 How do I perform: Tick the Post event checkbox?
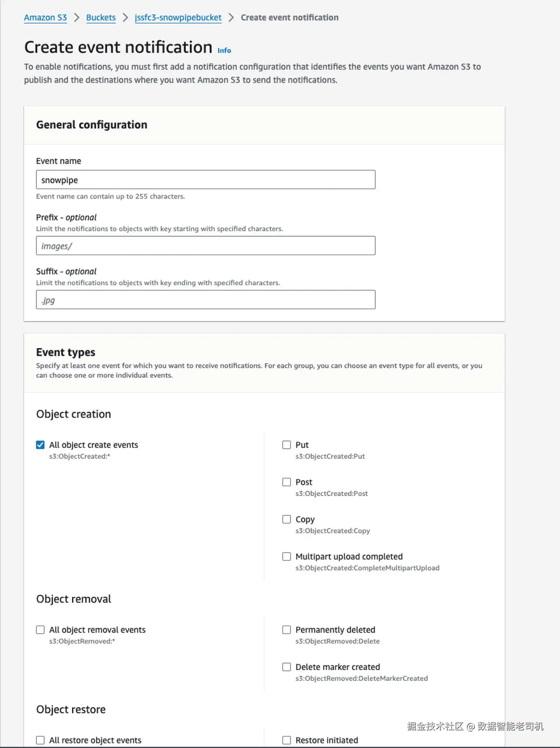point(287,482)
